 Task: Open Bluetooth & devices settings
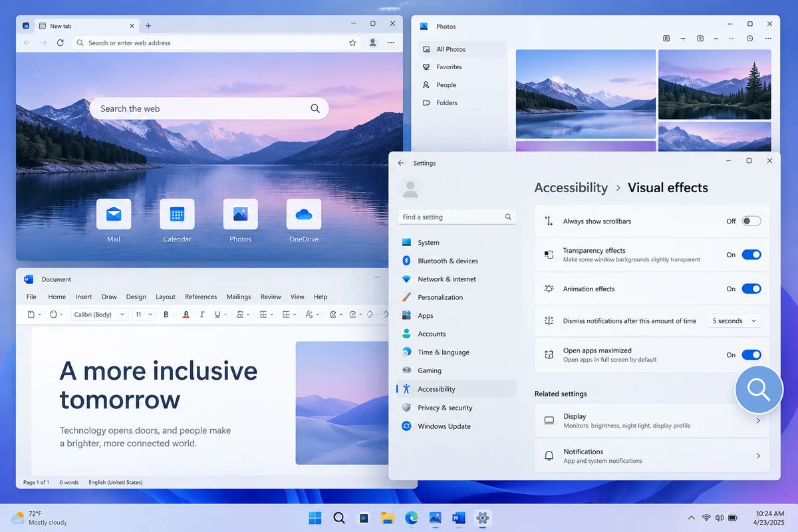[456, 261]
